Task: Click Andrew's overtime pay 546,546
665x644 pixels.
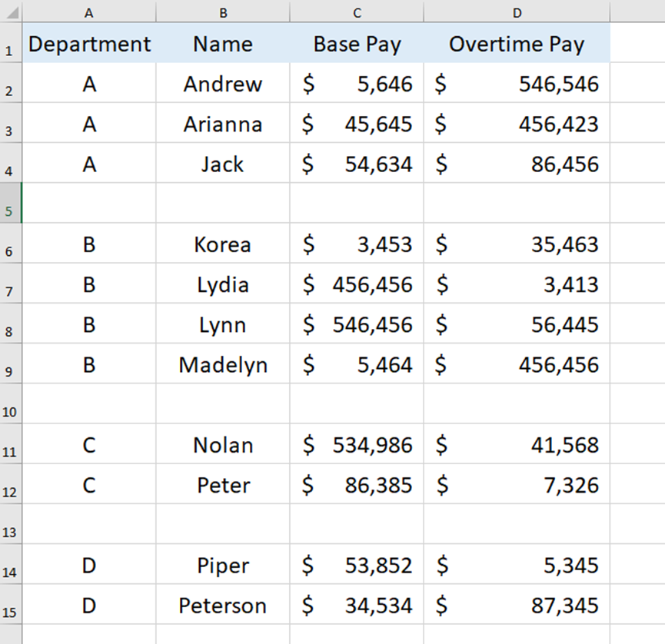Action: pos(517,83)
